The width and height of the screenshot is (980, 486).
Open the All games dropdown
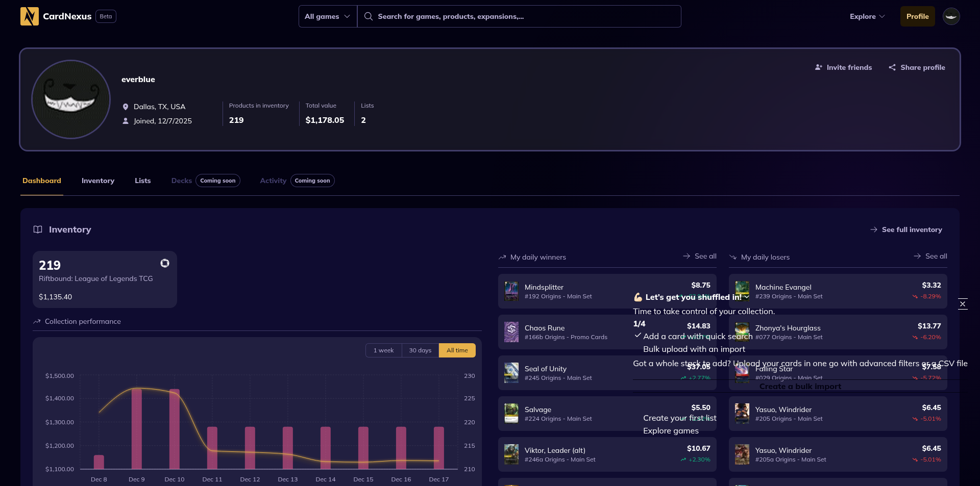(x=327, y=16)
